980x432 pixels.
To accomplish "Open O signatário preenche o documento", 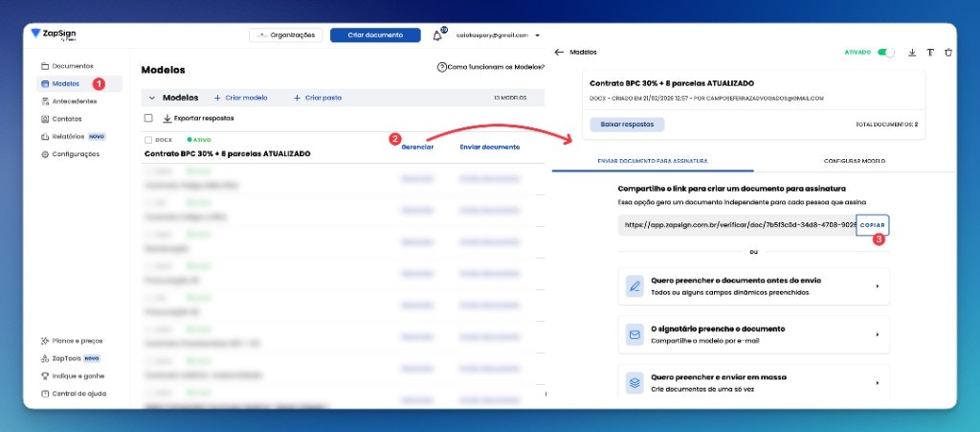I will (754, 334).
